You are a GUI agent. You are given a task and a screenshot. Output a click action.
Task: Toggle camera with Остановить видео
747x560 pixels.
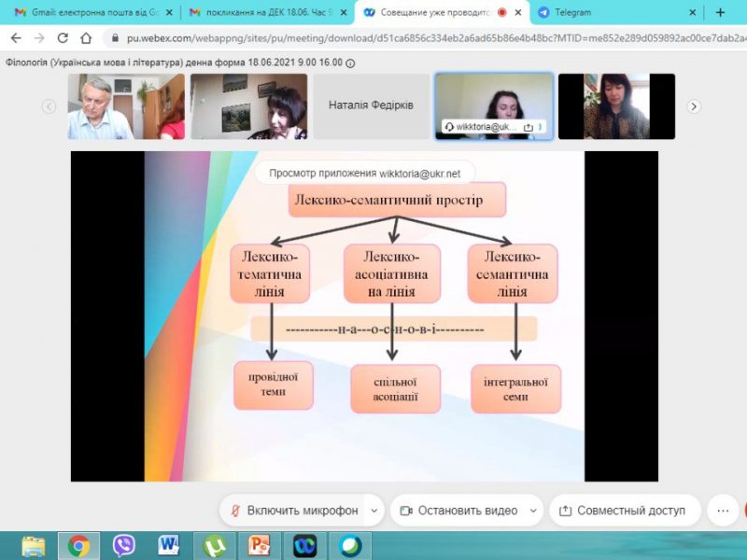(458, 511)
